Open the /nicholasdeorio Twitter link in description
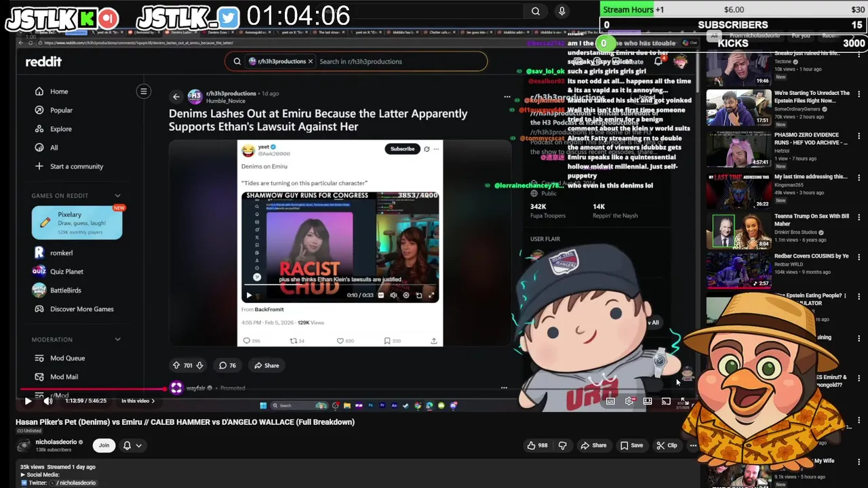The width and height of the screenshot is (868, 488). tap(73, 483)
